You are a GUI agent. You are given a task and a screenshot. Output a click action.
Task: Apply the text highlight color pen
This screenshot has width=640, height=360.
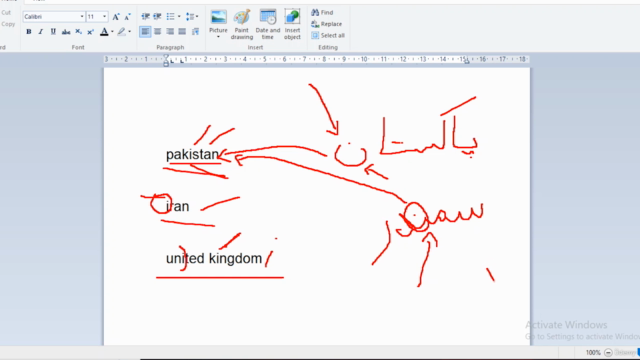121,32
